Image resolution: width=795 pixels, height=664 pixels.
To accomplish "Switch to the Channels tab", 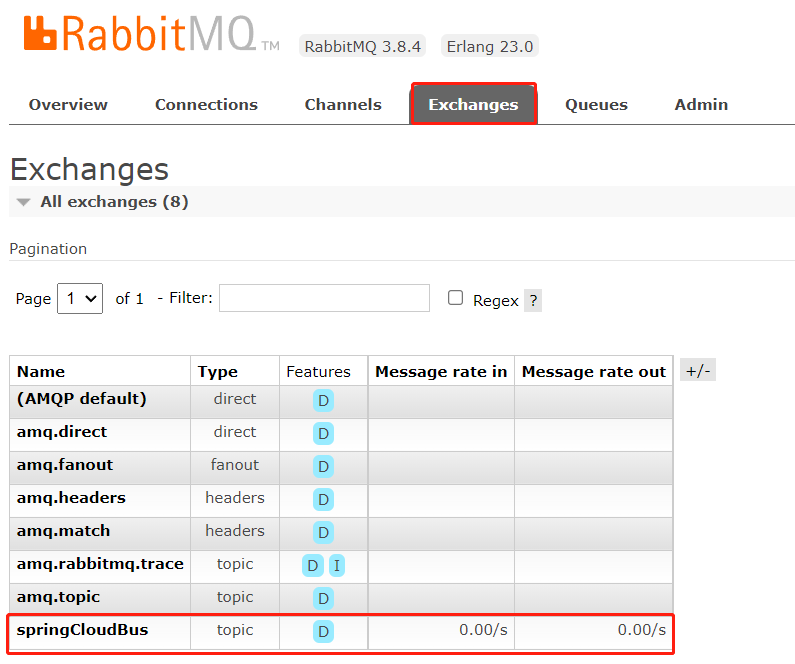I will click(x=343, y=104).
